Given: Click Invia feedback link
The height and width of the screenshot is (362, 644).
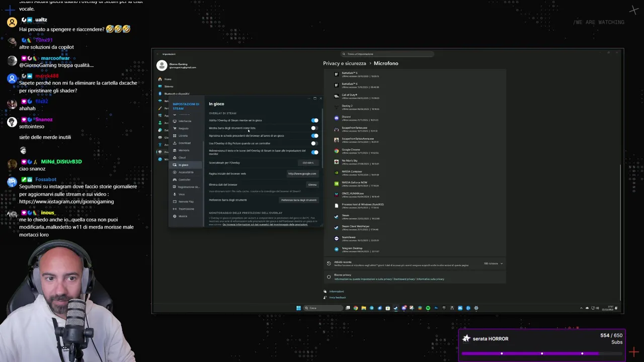Looking at the screenshot, I should tap(338, 298).
